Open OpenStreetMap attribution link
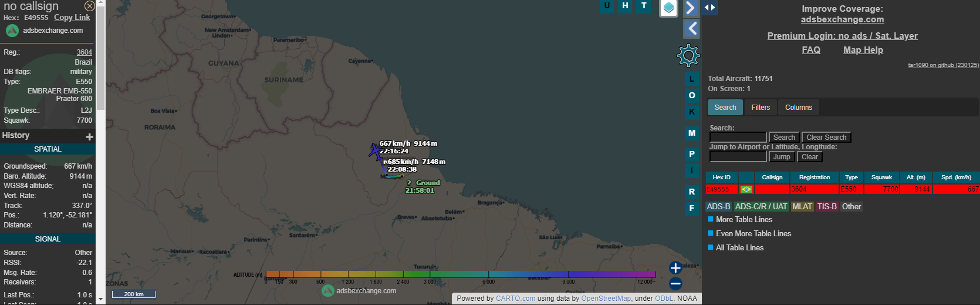The width and height of the screenshot is (980, 305). click(606, 299)
